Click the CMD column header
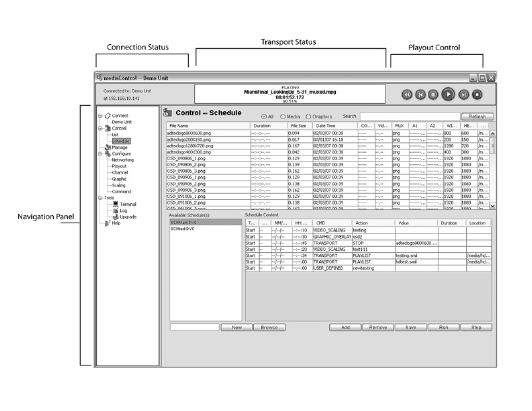Viewport: 532px width, 411px height. [332, 223]
